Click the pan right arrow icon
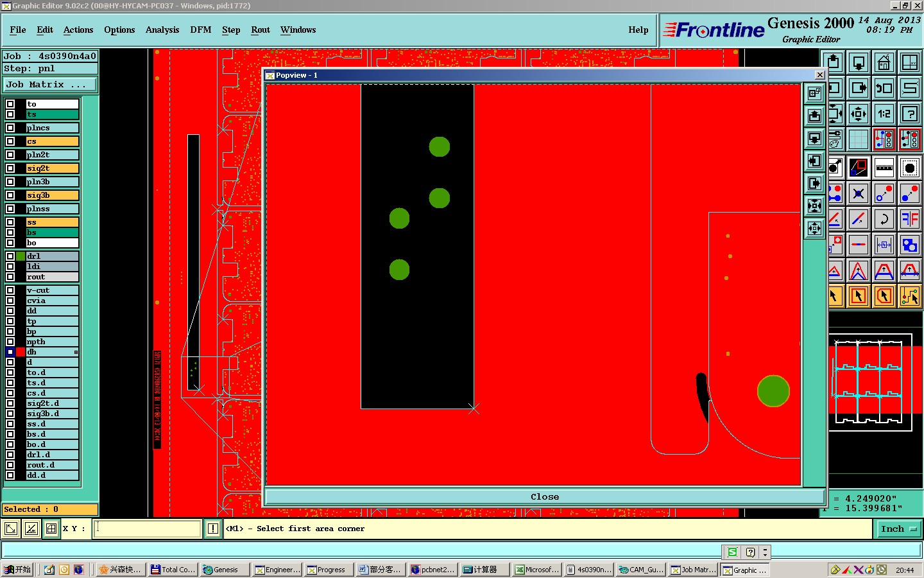 click(859, 88)
